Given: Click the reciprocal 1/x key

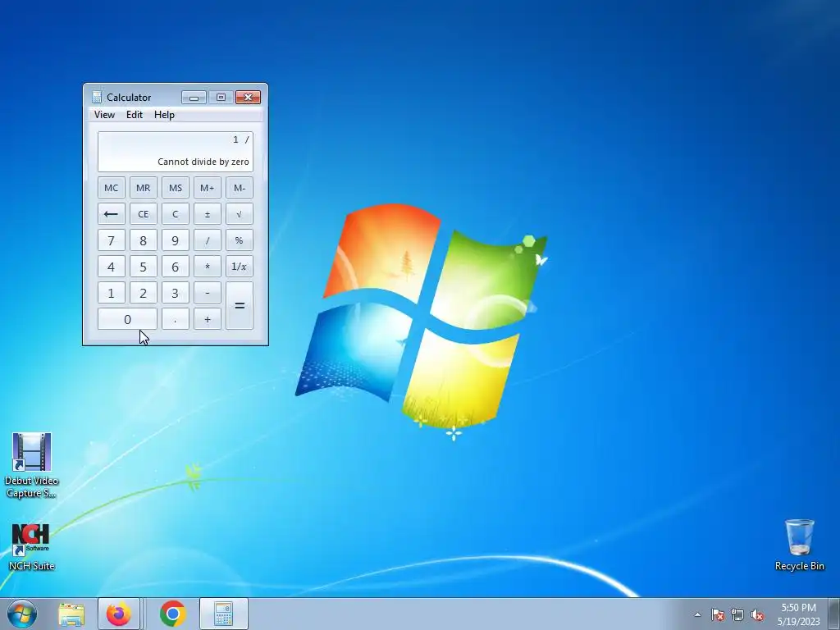Looking at the screenshot, I should tap(240, 267).
